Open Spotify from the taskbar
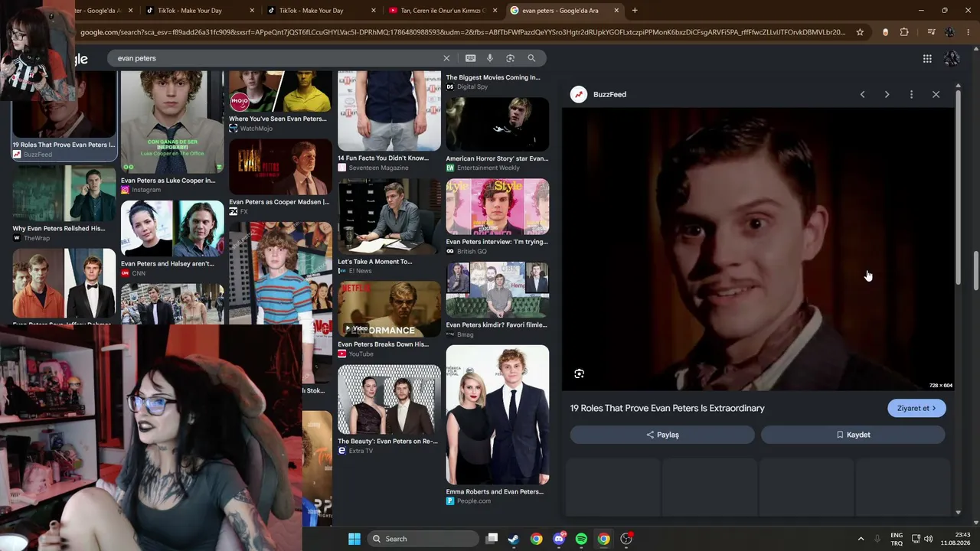The width and height of the screenshot is (980, 551). pyautogui.click(x=581, y=539)
